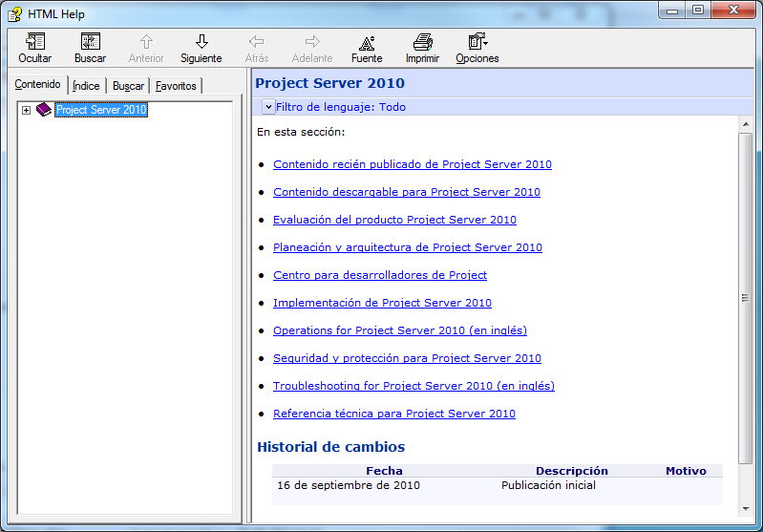The image size is (763, 532).
Task: Click the HTML Help title bar icon
Action: pos(14,14)
